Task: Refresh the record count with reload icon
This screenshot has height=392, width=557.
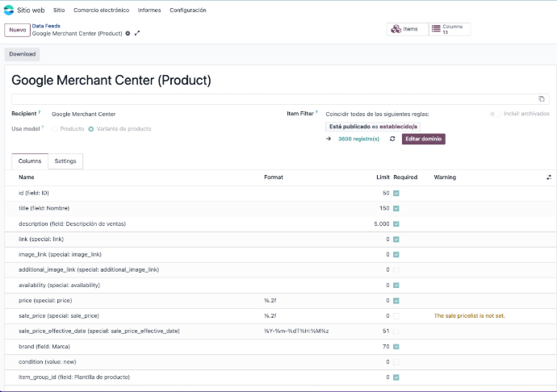Action: tap(392, 139)
